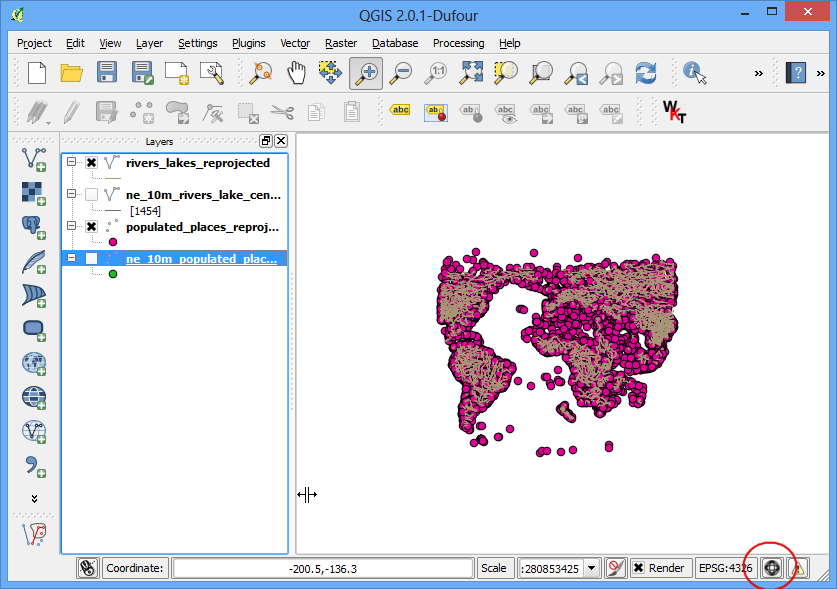837x589 pixels.
Task: Open the Processing menu
Action: click(458, 43)
